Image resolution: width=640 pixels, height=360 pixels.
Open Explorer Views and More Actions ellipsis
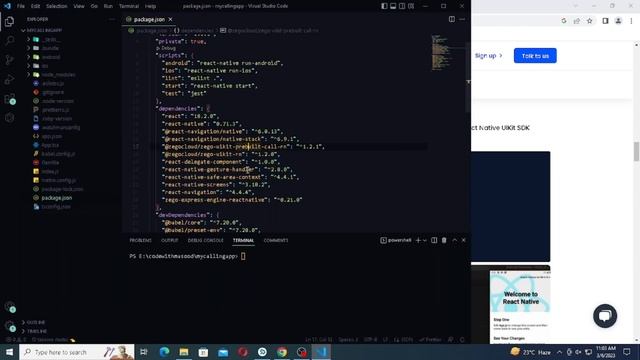(x=112, y=19)
